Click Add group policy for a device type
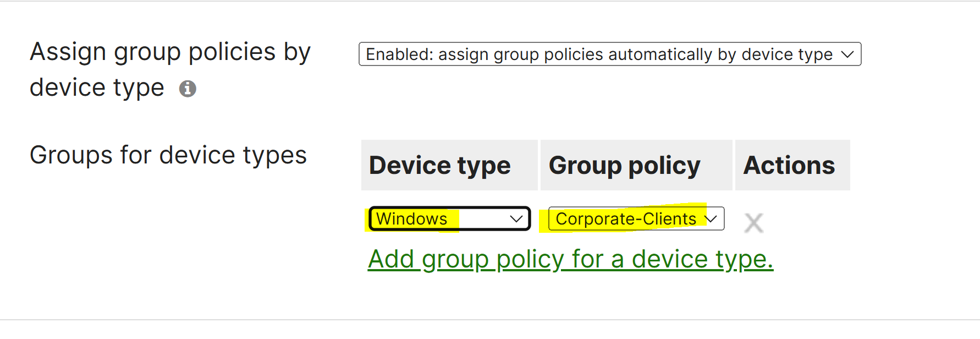This screenshot has height=339, width=980. tap(570, 259)
